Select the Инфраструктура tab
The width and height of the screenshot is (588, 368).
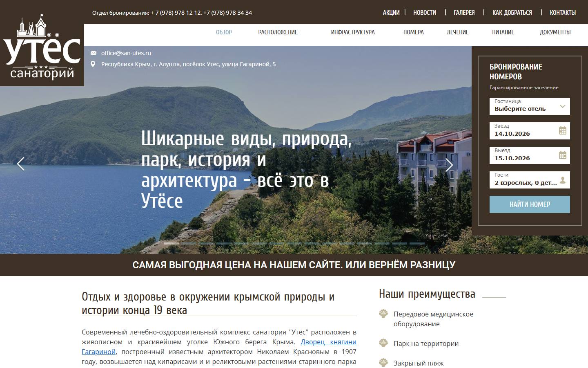[353, 32]
